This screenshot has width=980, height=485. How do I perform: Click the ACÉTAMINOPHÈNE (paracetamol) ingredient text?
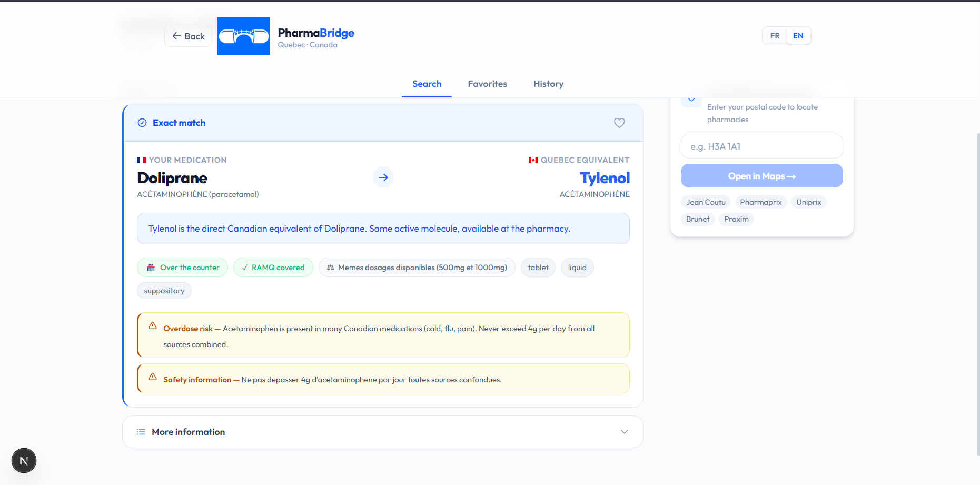point(198,194)
